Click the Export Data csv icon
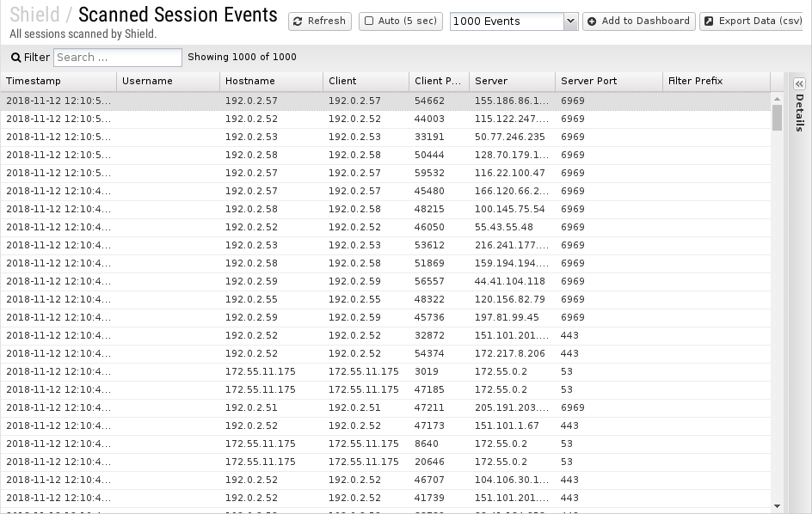Screen dimensions: 812x514 coord(709,21)
